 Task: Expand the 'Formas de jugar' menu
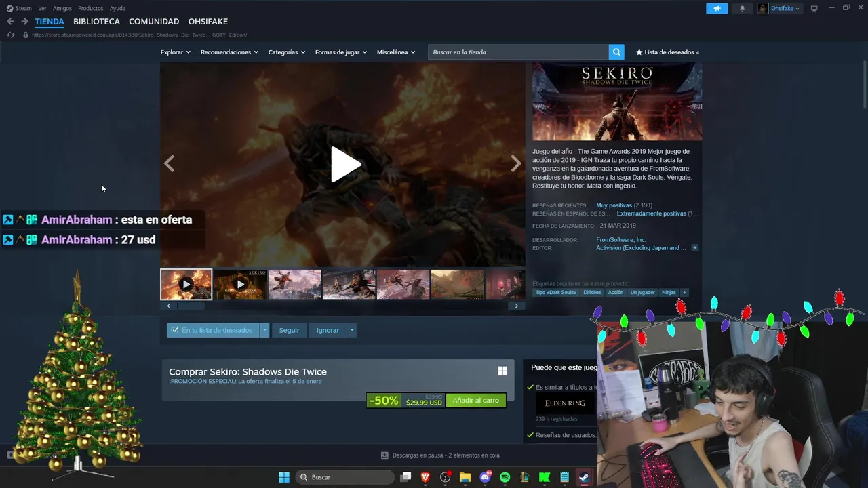point(341,52)
